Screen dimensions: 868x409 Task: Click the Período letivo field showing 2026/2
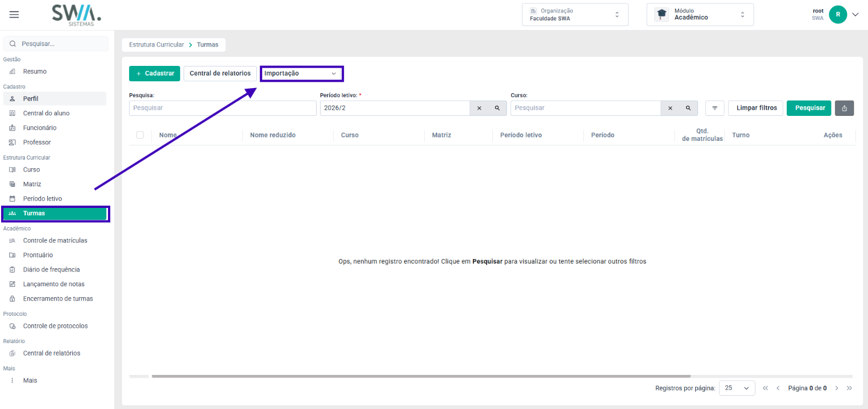tap(395, 108)
